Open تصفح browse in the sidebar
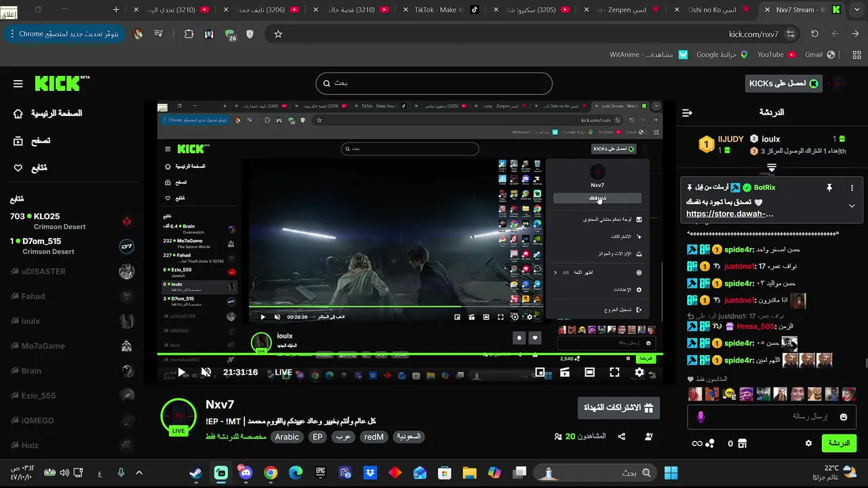Viewport: 868px width, 488px height. click(x=18, y=141)
